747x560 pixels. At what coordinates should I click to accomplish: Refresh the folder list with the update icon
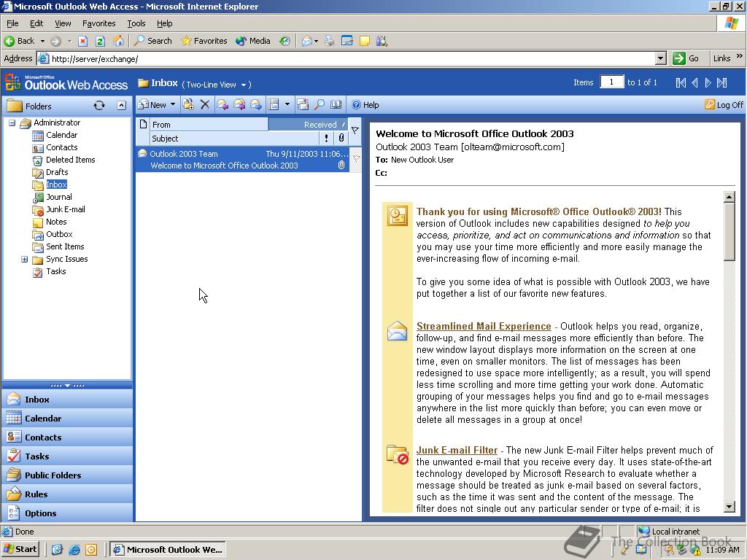tap(99, 106)
